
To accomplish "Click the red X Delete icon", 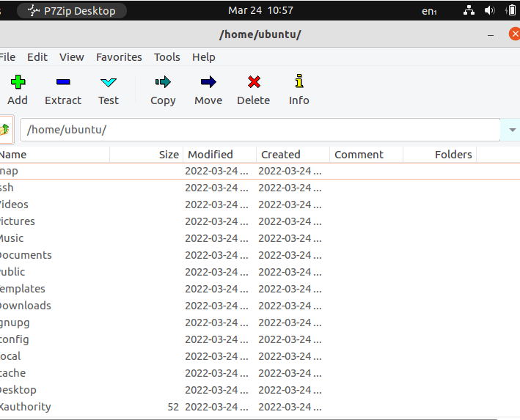I will 254,82.
